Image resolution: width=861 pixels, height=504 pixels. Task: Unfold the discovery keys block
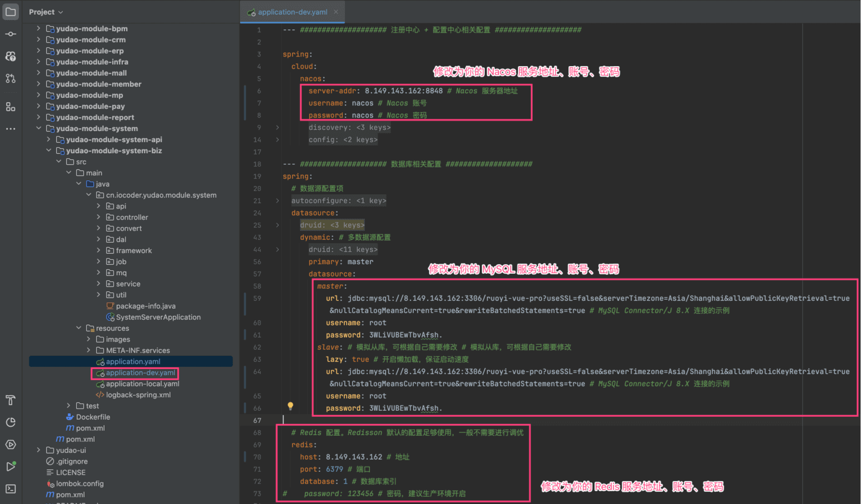[x=278, y=128]
